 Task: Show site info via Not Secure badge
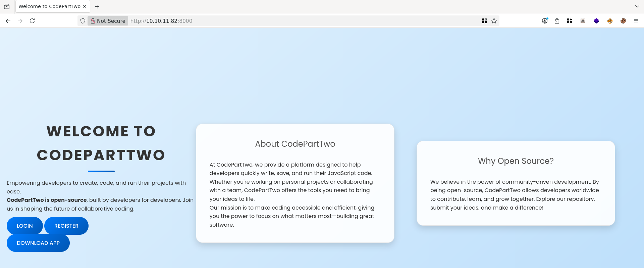[108, 21]
